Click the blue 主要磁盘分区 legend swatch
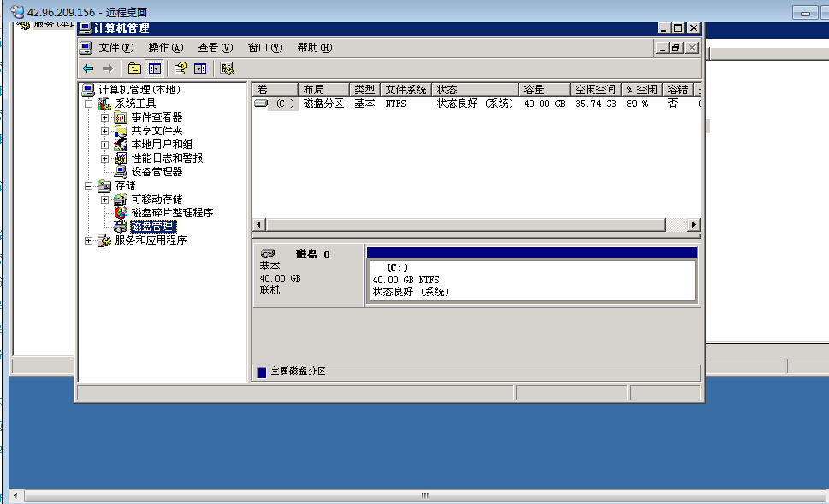The width and height of the screenshot is (829, 504). pos(262,372)
